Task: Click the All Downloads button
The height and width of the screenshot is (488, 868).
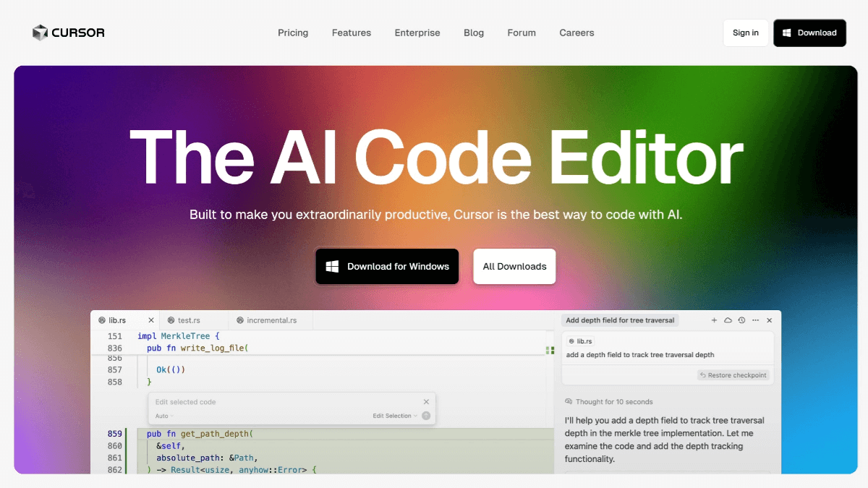Action: click(514, 266)
